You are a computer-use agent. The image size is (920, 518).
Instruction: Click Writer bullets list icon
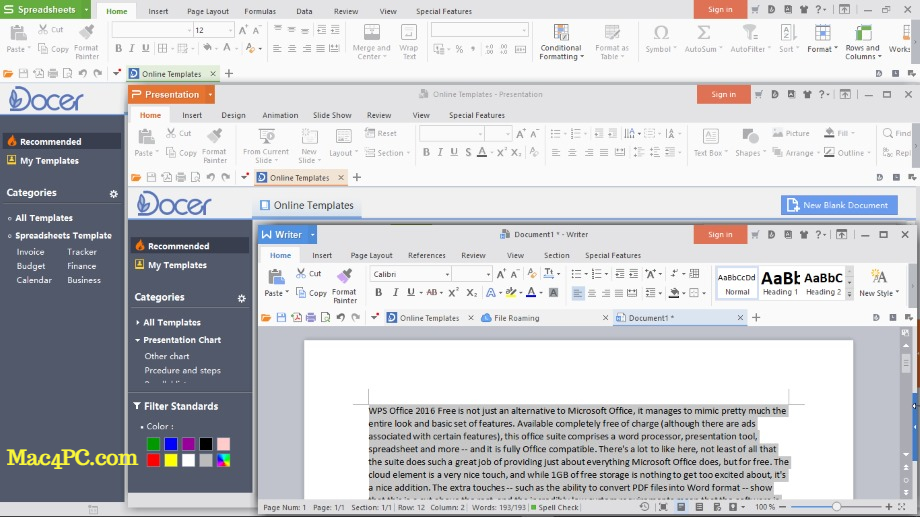(576, 274)
